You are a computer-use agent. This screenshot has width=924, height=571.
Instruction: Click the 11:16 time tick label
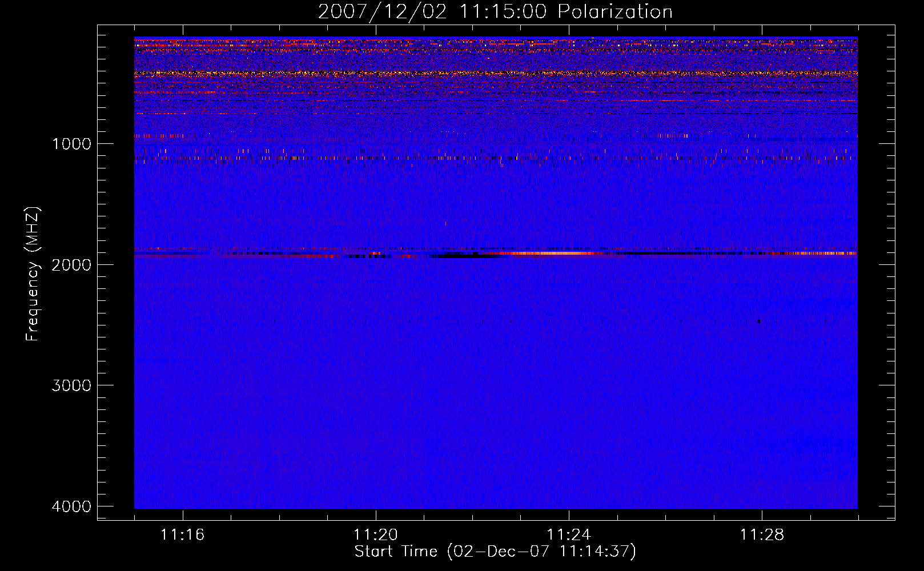(x=183, y=535)
